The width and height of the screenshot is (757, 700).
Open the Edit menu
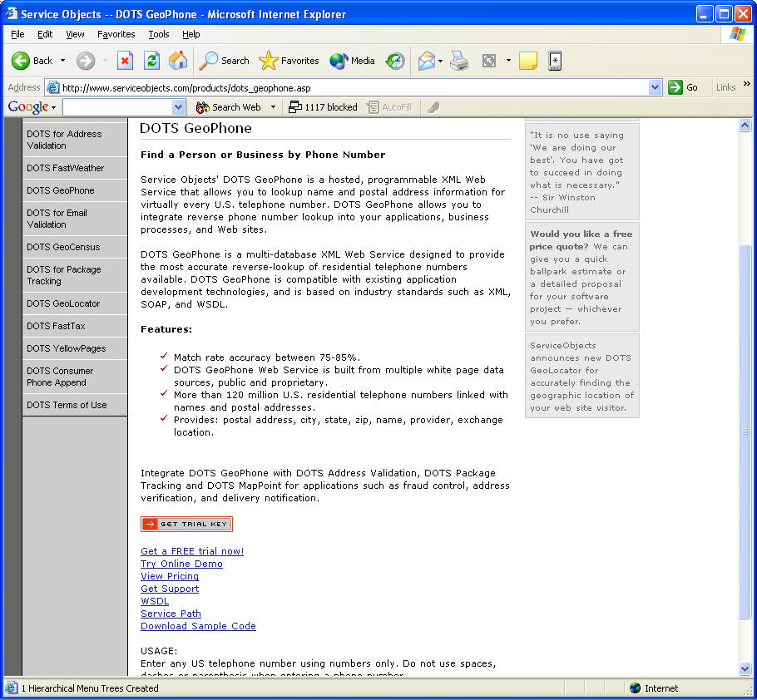(x=45, y=34)
